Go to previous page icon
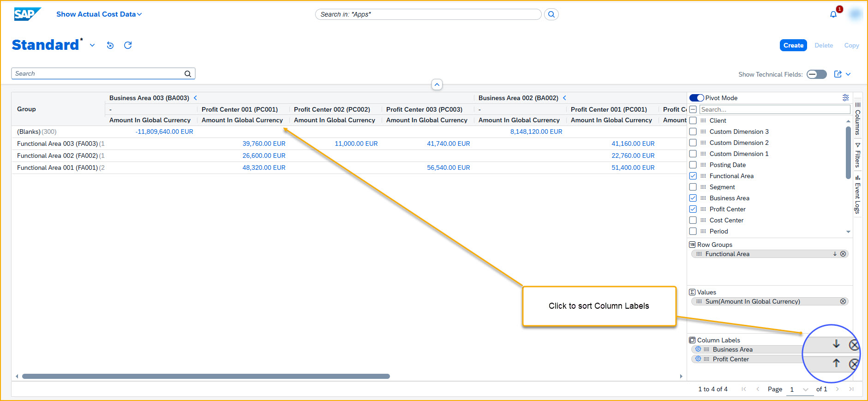Image resolution: width=868 pixels, height=401 pixels. tap(758, 389)
